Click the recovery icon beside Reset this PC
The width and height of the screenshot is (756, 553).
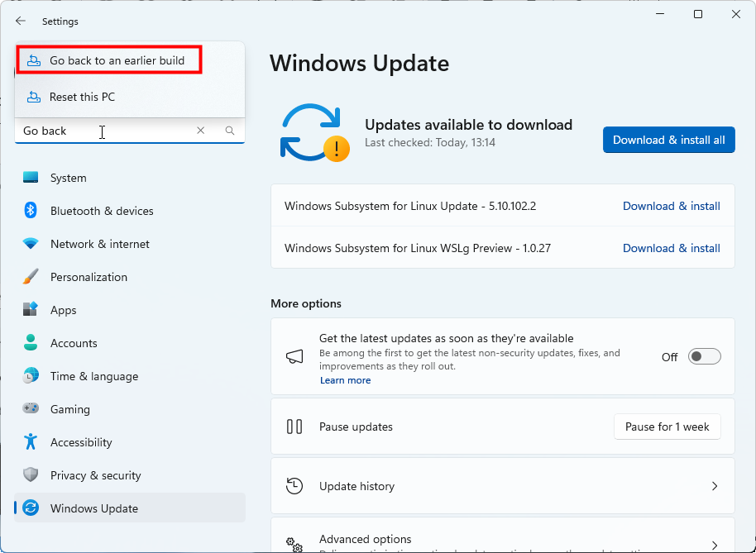click(x=33, y=97)
